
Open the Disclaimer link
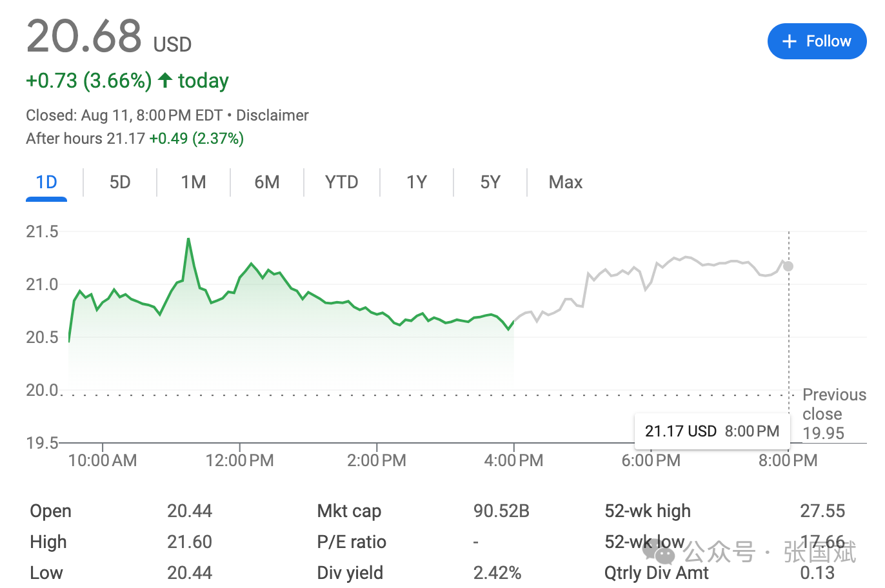pos(272,115)
